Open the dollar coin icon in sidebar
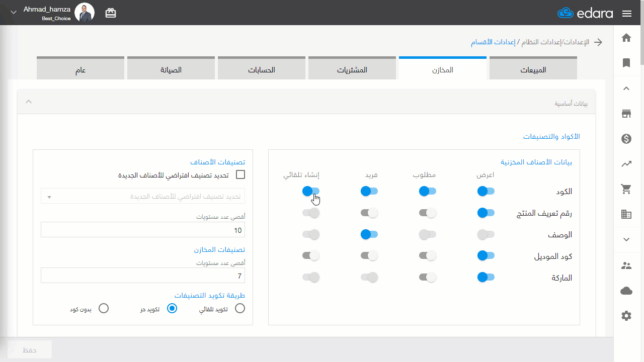644x362 pixels. pos(626,139)
